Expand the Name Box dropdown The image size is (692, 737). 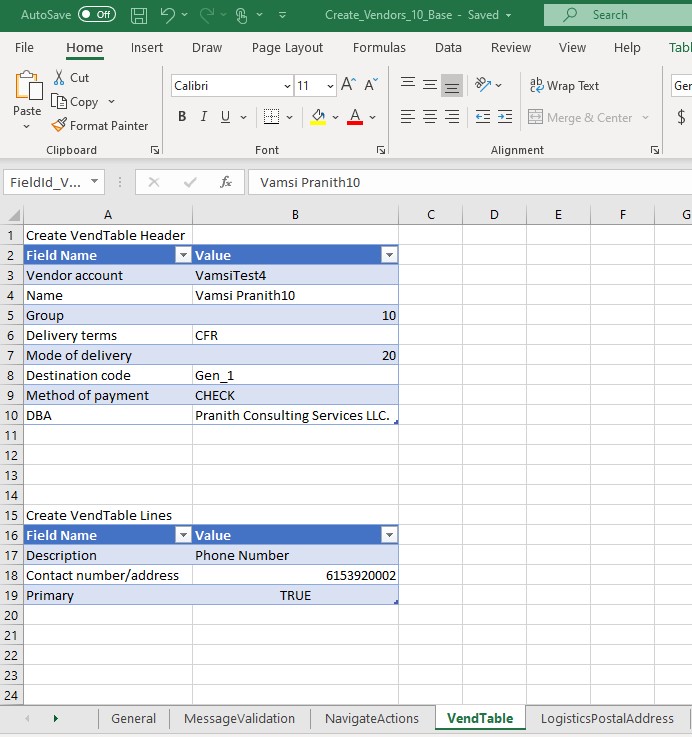tap(95, 182)
